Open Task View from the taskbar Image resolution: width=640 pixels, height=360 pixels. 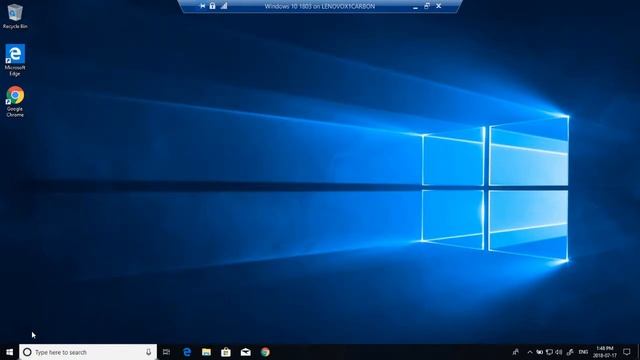(x=166, y=352)
